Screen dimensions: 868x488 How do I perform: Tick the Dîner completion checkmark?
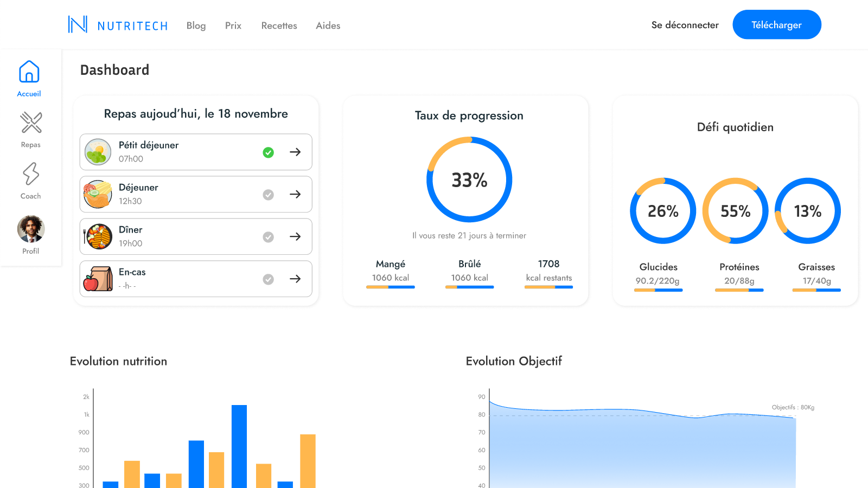tap(268, 237)
